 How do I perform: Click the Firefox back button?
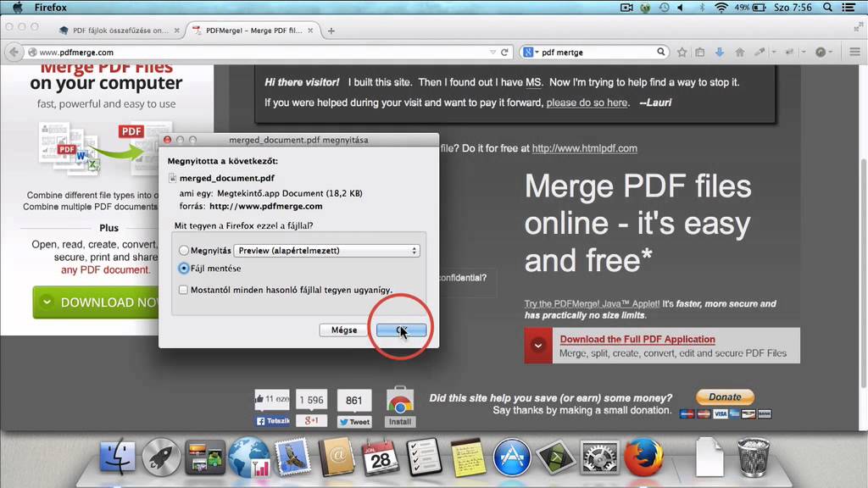tap(14, 52)
